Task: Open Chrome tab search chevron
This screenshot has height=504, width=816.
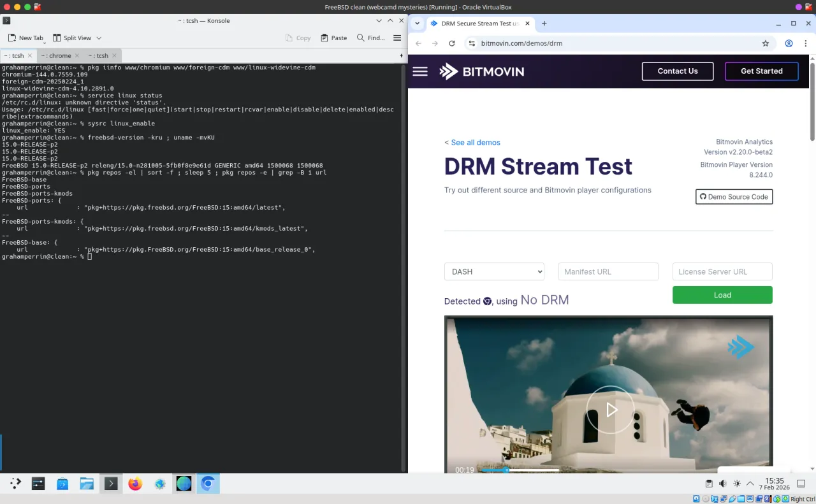Action: (417, 24)
